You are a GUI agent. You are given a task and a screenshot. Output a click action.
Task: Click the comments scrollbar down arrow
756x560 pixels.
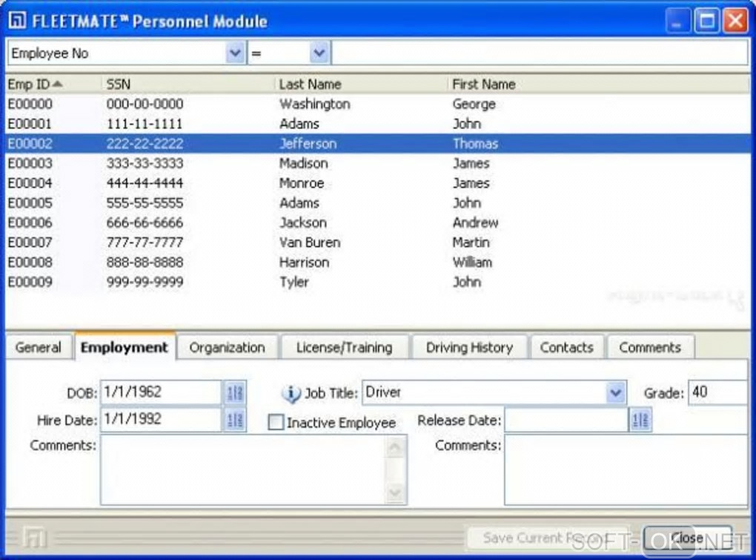[x=395, y=493]
